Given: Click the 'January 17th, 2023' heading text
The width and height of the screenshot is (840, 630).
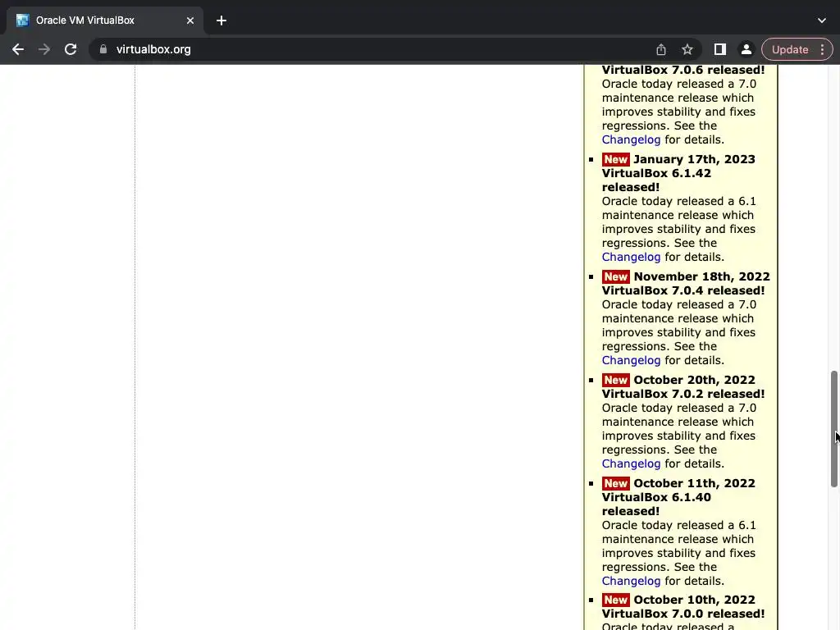Looking at the screenshot, I should 694,160.
